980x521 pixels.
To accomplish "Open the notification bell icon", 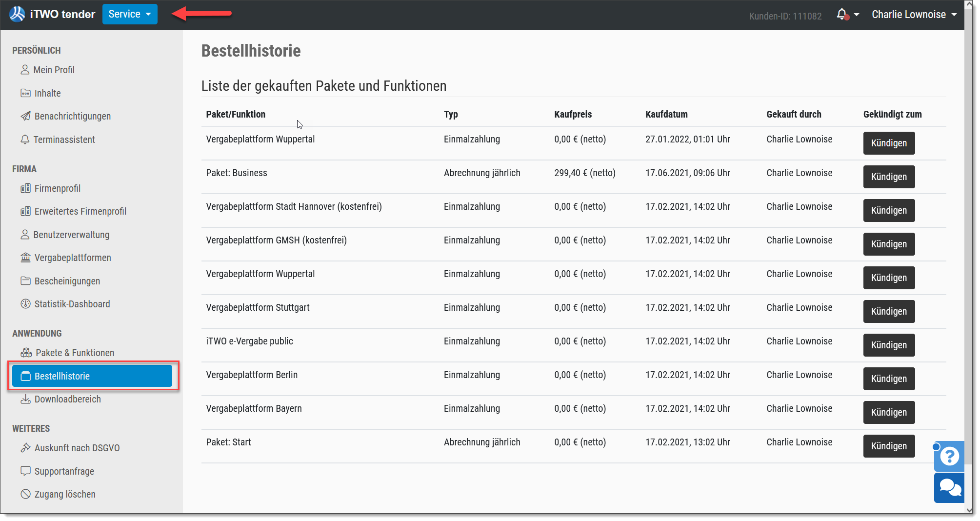I will tap(842, 15).
